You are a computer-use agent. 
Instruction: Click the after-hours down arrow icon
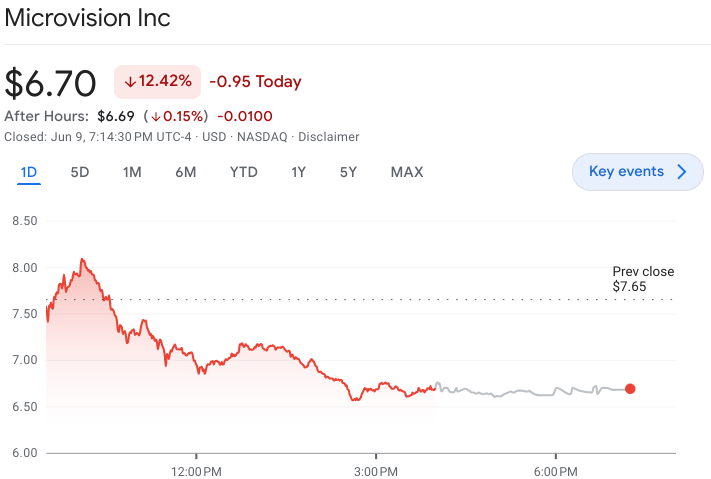click(x=156, y=117)
